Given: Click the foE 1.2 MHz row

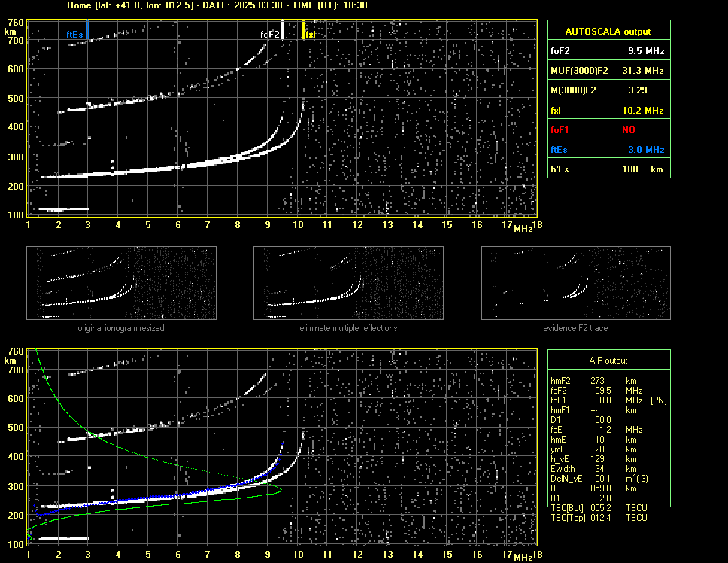Looking at the screenshot, I should pyautogui.click(x=596, y=430).
